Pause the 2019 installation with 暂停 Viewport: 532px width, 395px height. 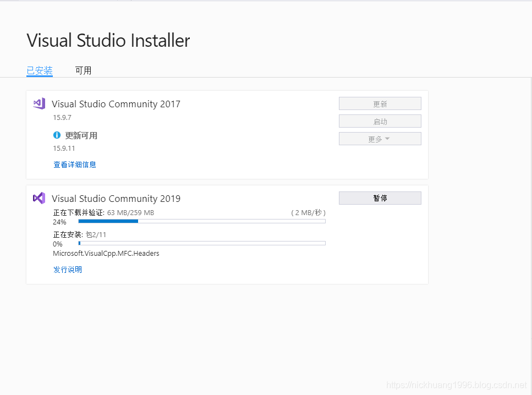tap(380, 198)
